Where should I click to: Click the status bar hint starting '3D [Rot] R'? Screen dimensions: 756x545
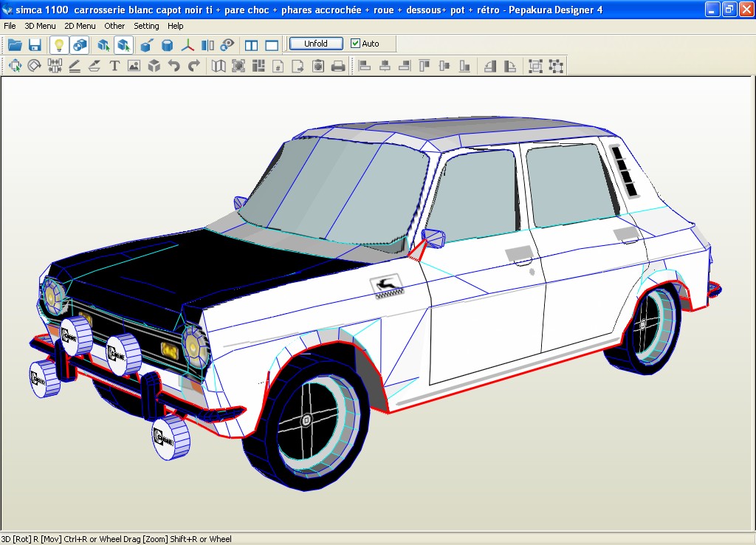point(116,539)
